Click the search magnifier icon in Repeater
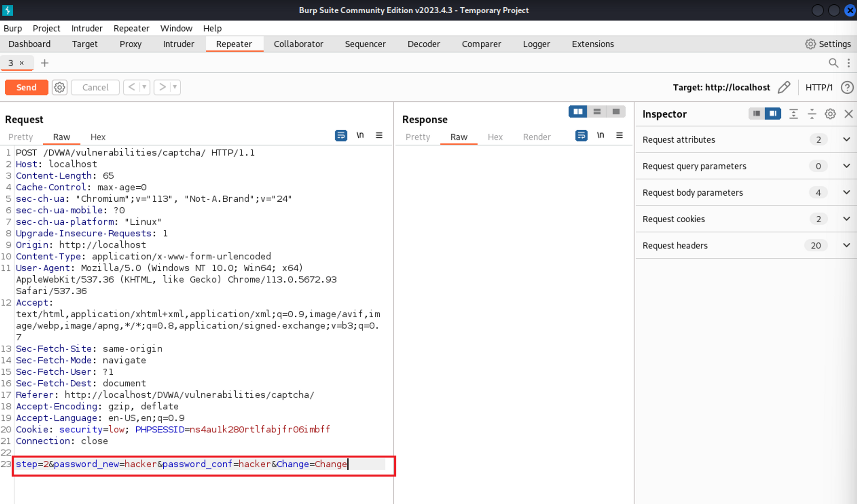This screenshot has width=857, height=504. (833, 63)
